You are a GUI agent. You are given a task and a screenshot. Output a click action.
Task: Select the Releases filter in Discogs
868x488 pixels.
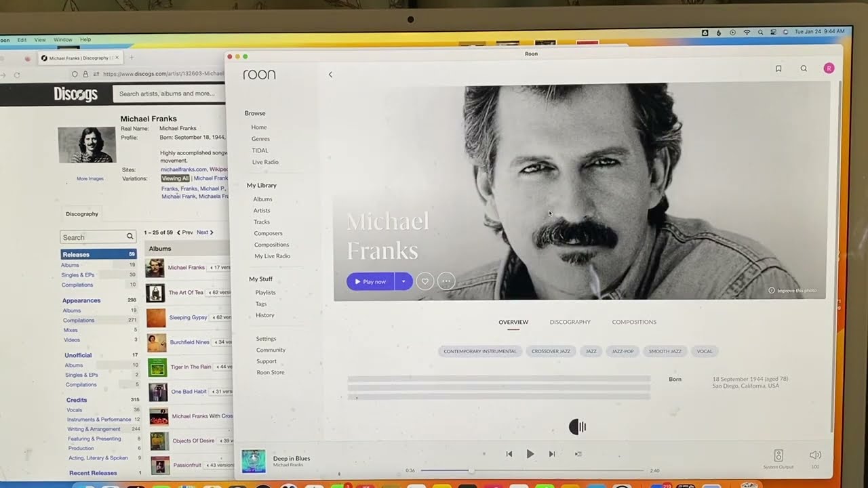point(98,254)
